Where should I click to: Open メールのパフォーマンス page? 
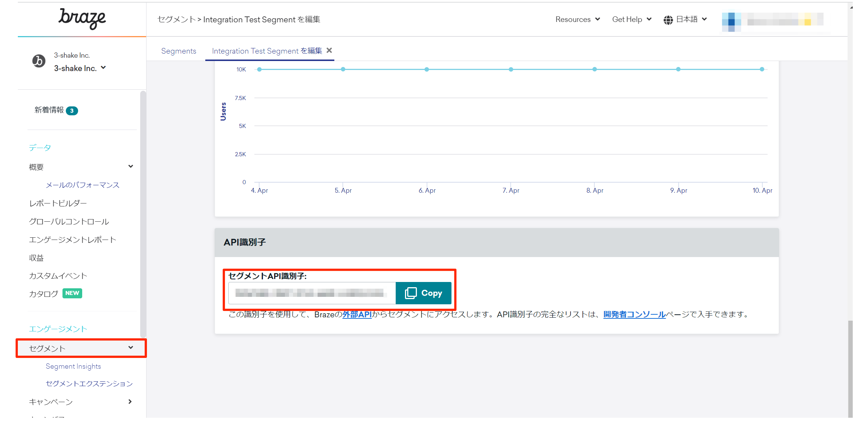tap(83, 185)
